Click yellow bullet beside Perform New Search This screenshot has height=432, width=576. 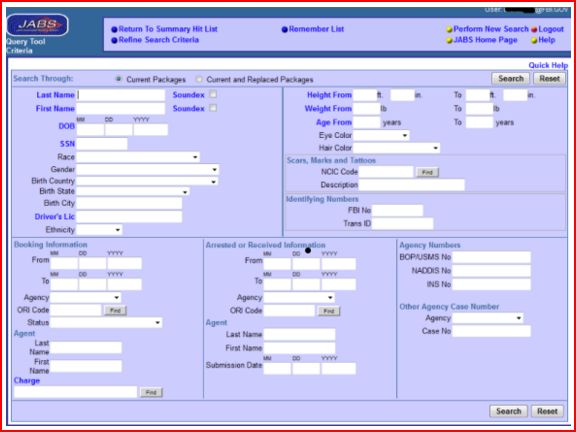coord(449,29)
